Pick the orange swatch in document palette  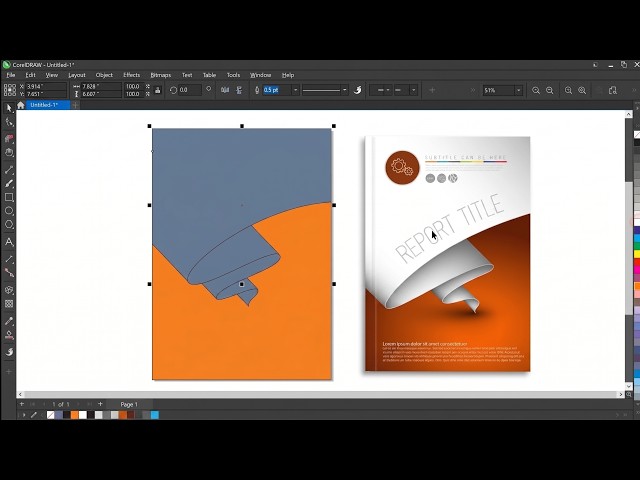pyautogui.click(x=74, y=415)
